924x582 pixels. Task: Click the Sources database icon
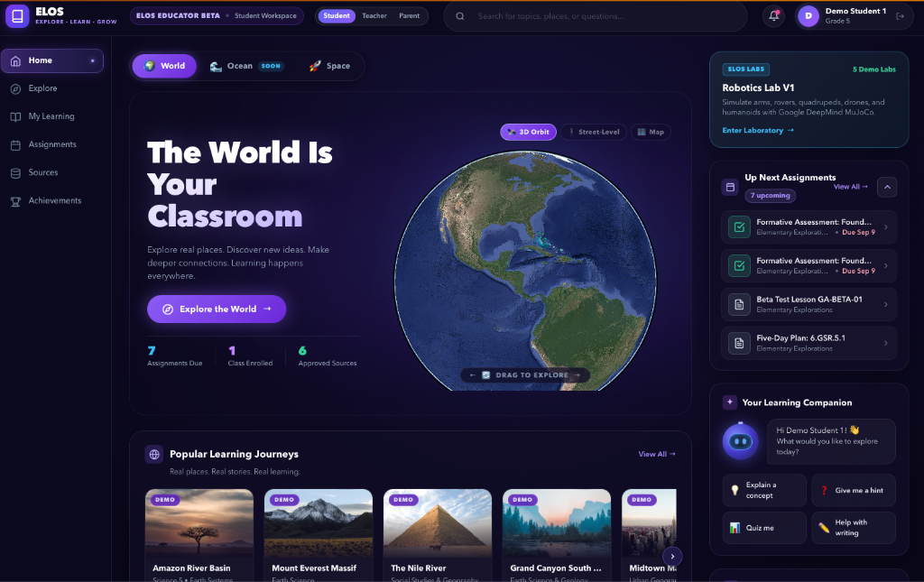pyautogui.click(x=16, y=173)
